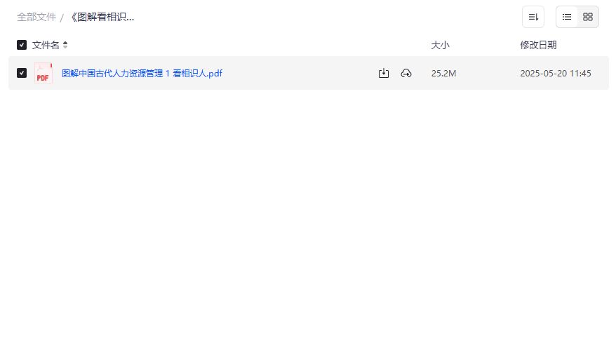This screenshot has width=616, height=364.
Task: Toggle the select-all checkbox beside 文件名
Action: tap(22, 45)
